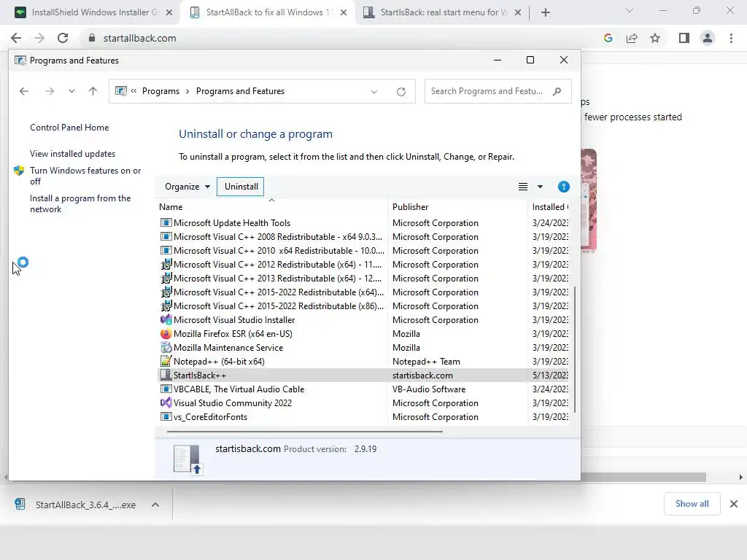The width and height of the screenshot is (747, 560).
Task: Open Turn Windows features on or off
Action: [x=85, y=176]
